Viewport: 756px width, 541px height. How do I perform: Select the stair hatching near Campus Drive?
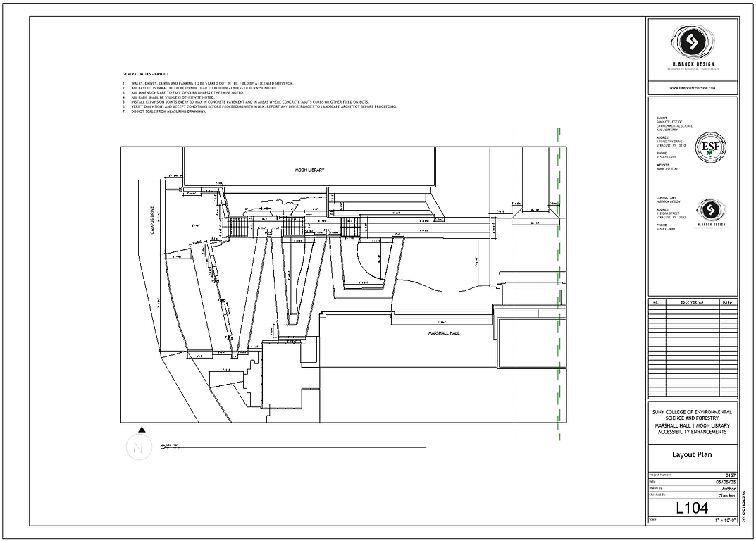(x=236, y=225)
